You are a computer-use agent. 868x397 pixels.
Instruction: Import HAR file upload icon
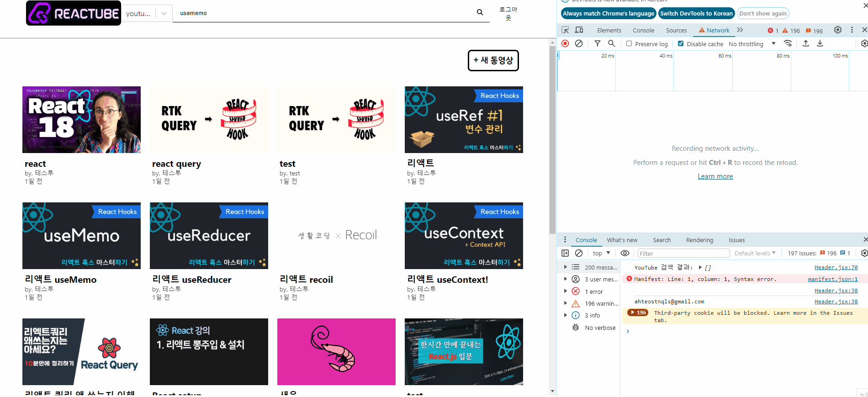(x=806, y=43)
